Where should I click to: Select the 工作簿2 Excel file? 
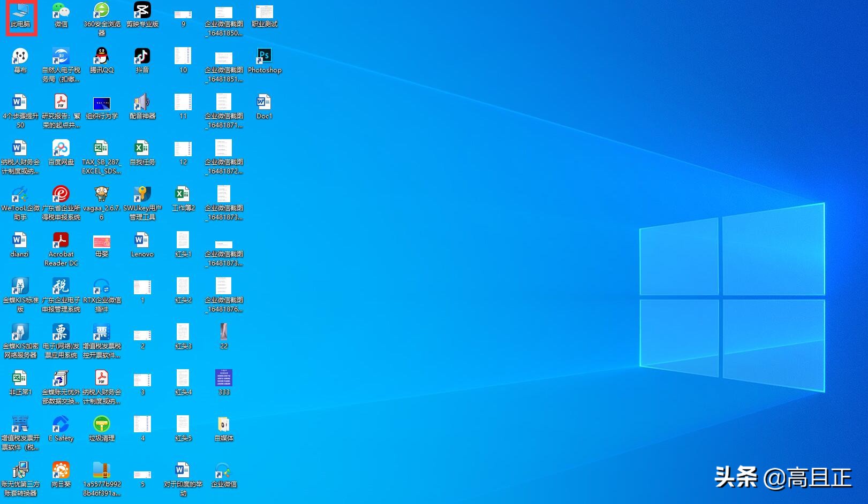click(183, 198)
